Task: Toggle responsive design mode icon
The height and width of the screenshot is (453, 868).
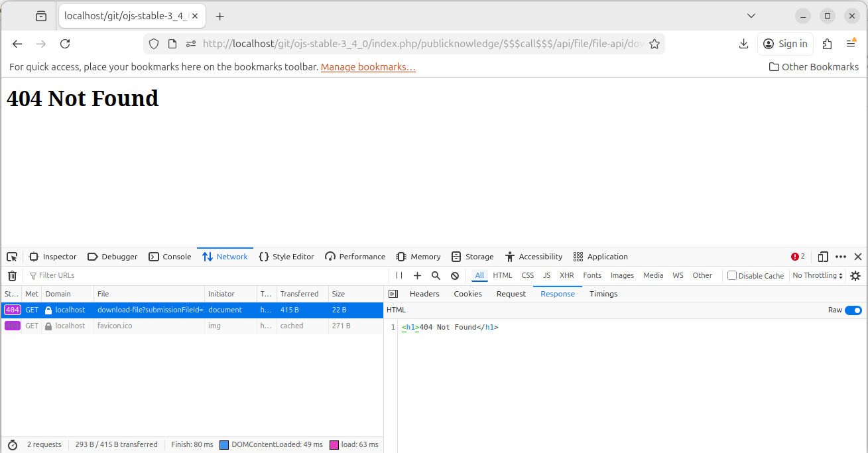Action: [x=823, y=257]
